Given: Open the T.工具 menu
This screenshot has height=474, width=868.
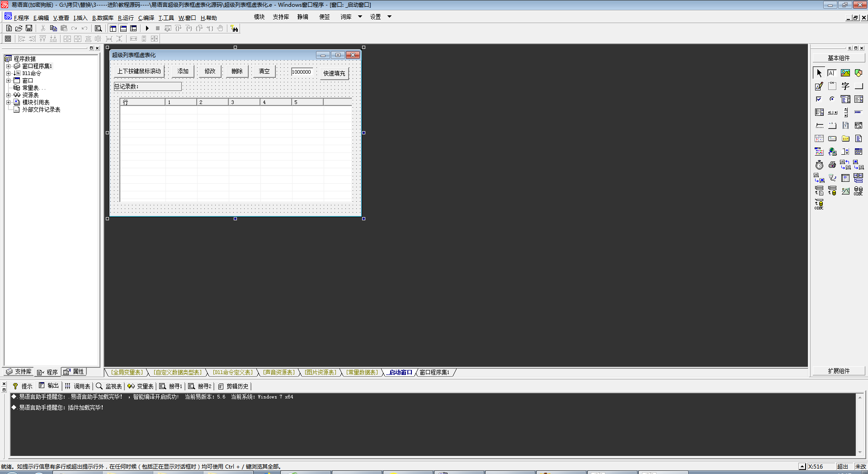Looking at the screenshot, I should point(166,18).
